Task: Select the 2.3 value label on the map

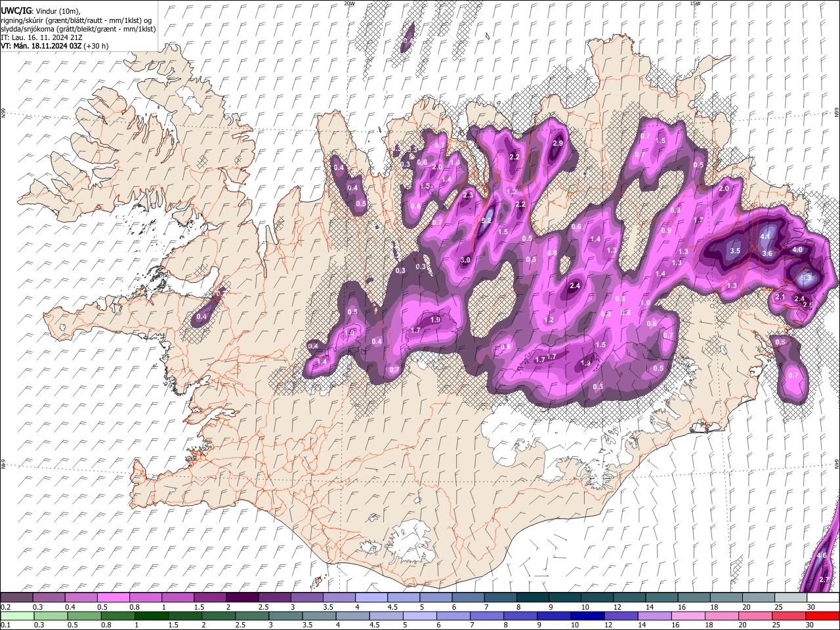Action: pyautogui.click(x=468, y=195)
